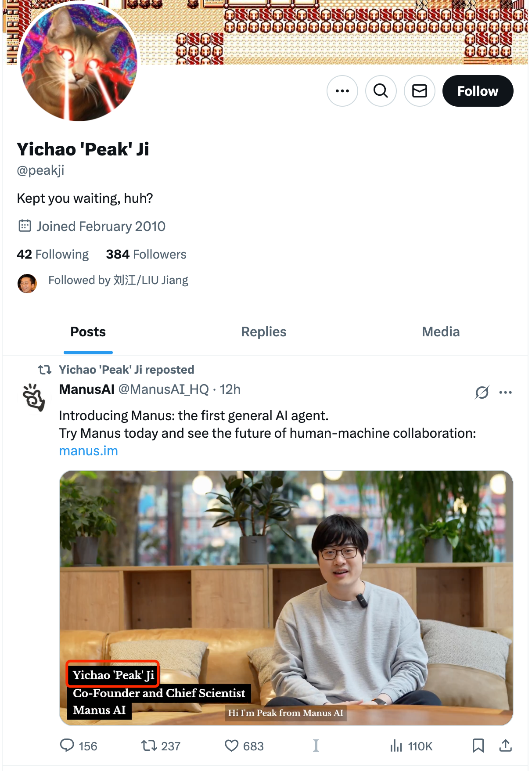View the 384 Followers list
532x771 pixels.
(146, 254)
